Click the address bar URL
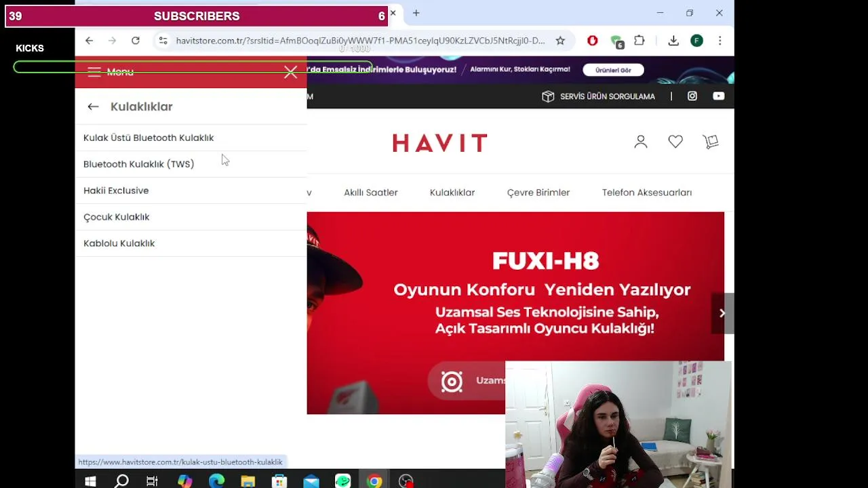The width and height of the screenshot is (868, 488). pyautogui.click(x=360, y=41)
